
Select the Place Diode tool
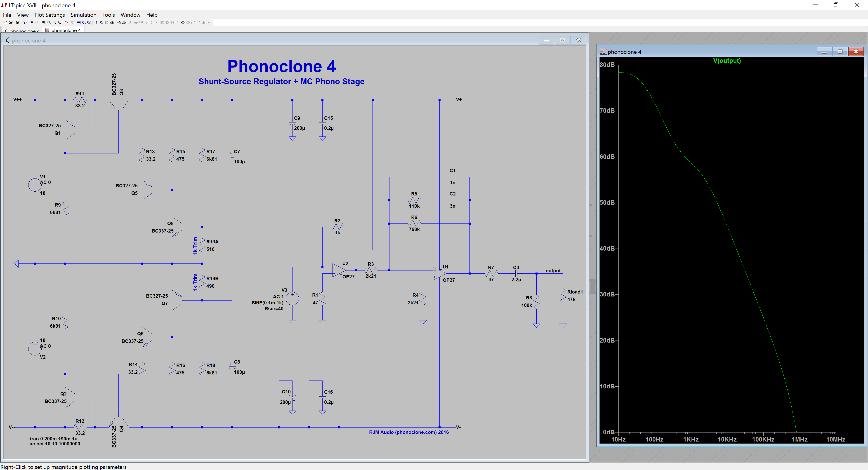point(162,23)
